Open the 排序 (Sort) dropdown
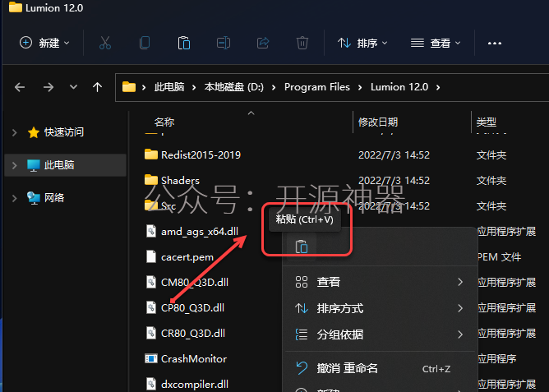 pos(362,43)
